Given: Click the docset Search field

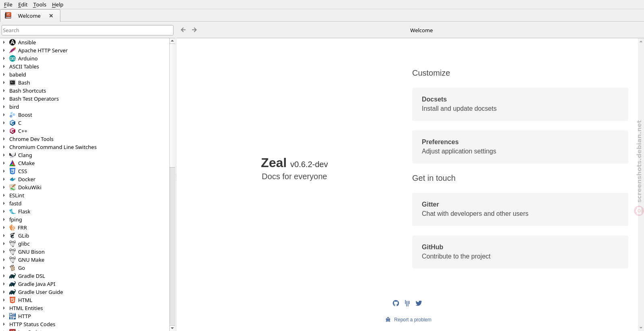Looking at the screenshot, I should point(87,30).
